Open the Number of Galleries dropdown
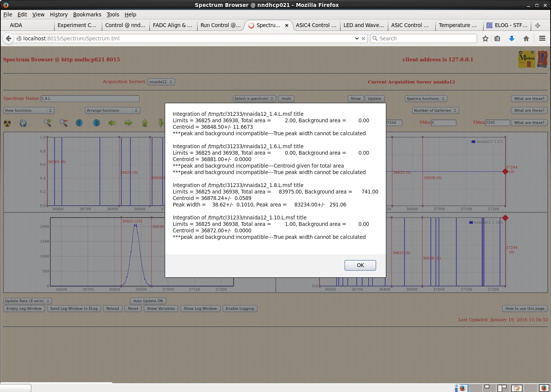 435,110
